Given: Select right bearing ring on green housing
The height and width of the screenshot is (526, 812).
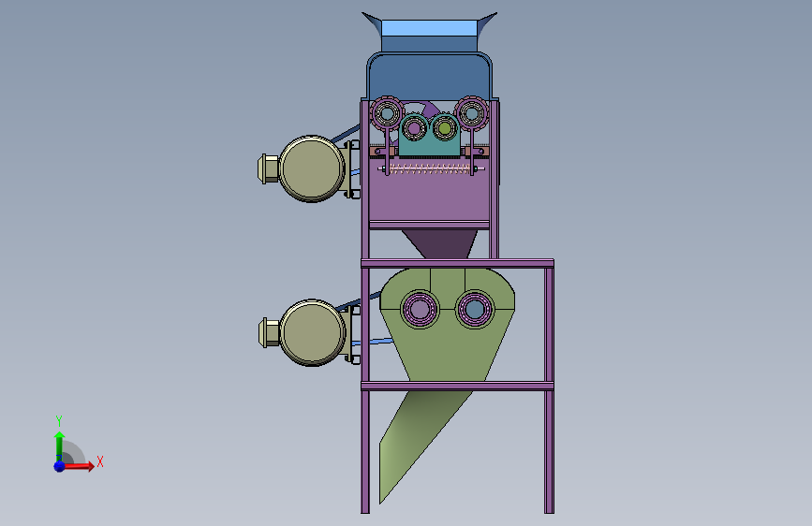Looking at the screenshot, I should pyautogui.click(x=475, y=309).
